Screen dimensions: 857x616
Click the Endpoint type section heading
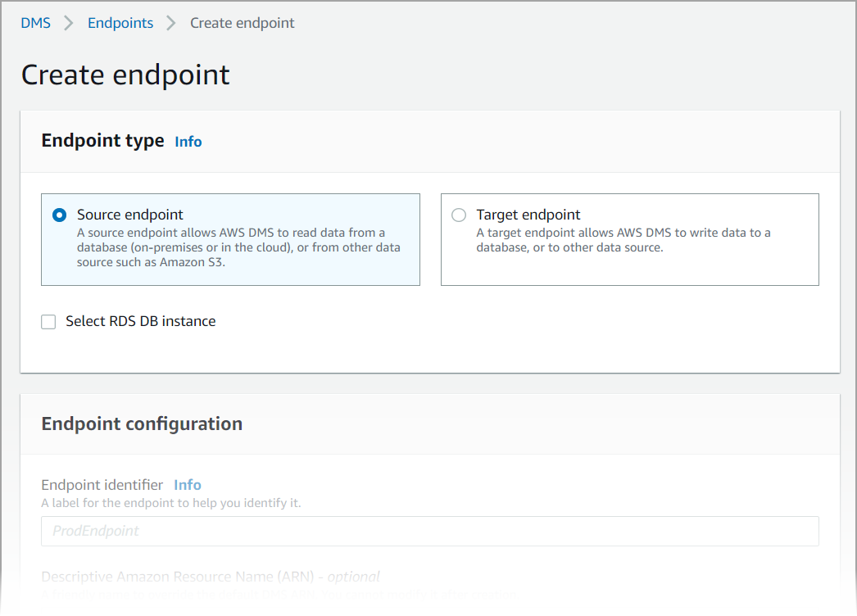(102, 140)
